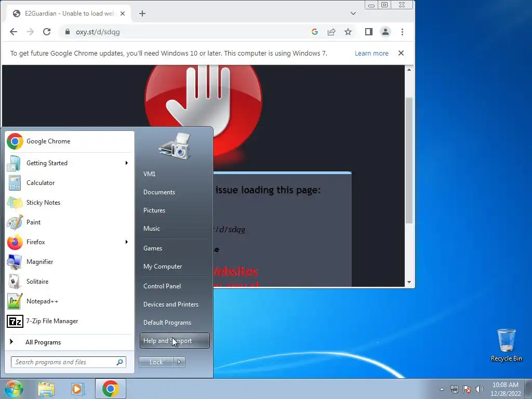The image size is (532, 399).
Task: Open Help and Support
Action: [x=175, y=341]
